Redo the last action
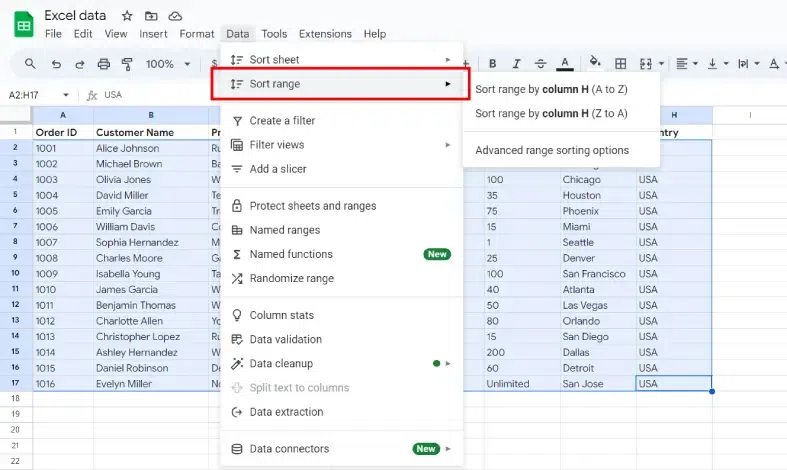The width and height of the screenshot is (787, 470). coord(79,64)
